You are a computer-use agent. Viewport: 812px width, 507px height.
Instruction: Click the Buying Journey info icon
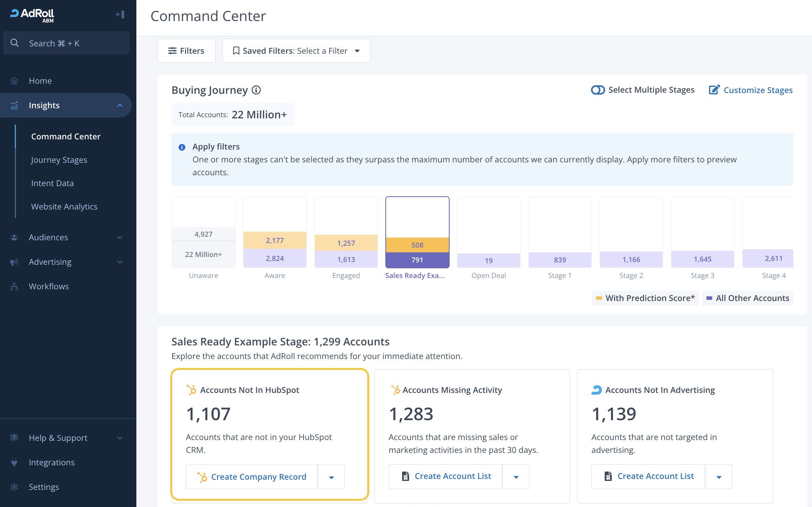pyautogui.click(x=256, y=90)
